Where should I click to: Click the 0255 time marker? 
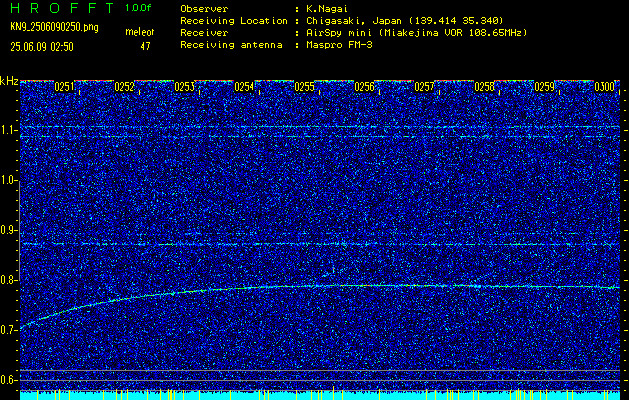(x=304, y=87)
